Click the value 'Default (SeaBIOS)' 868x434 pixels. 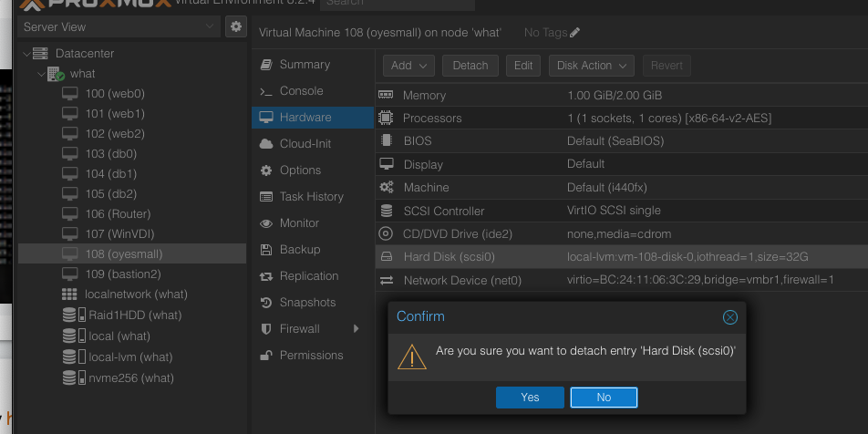pyautogui.click(x=615, y=141)
